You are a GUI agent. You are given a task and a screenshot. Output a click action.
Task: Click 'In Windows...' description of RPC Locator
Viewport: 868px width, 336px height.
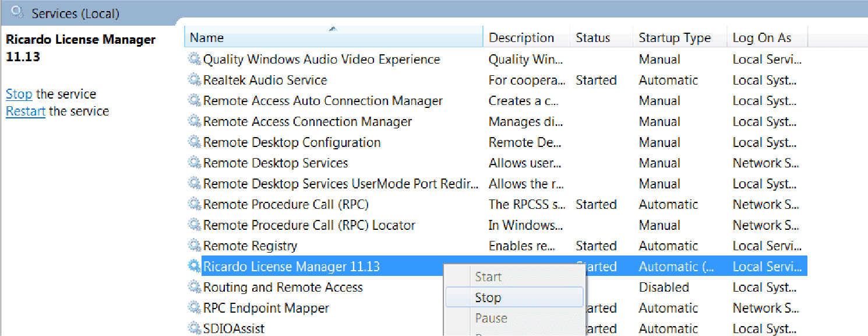coord(525,225)
